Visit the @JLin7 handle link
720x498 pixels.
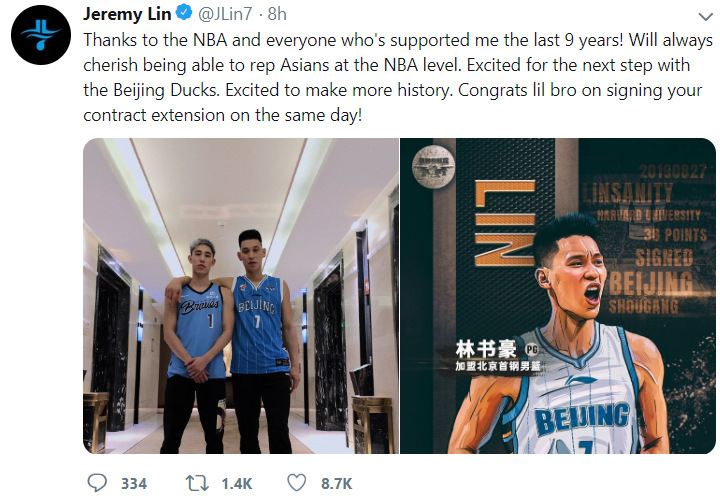coord(225,14)
